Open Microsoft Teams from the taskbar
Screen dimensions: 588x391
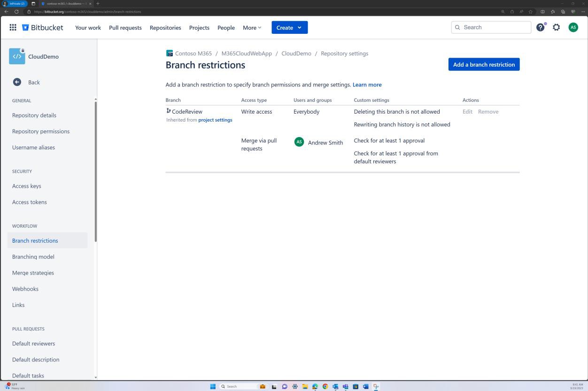click(x=345, y=386)
